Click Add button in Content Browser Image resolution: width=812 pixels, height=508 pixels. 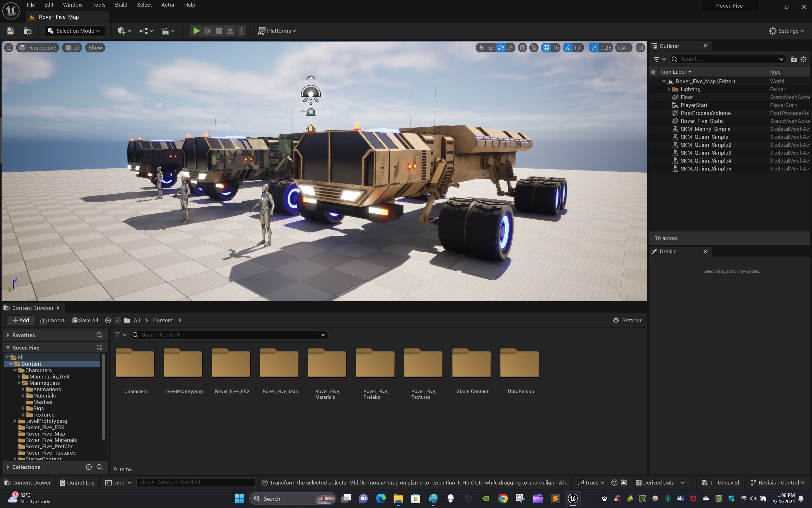coord(21,321)
